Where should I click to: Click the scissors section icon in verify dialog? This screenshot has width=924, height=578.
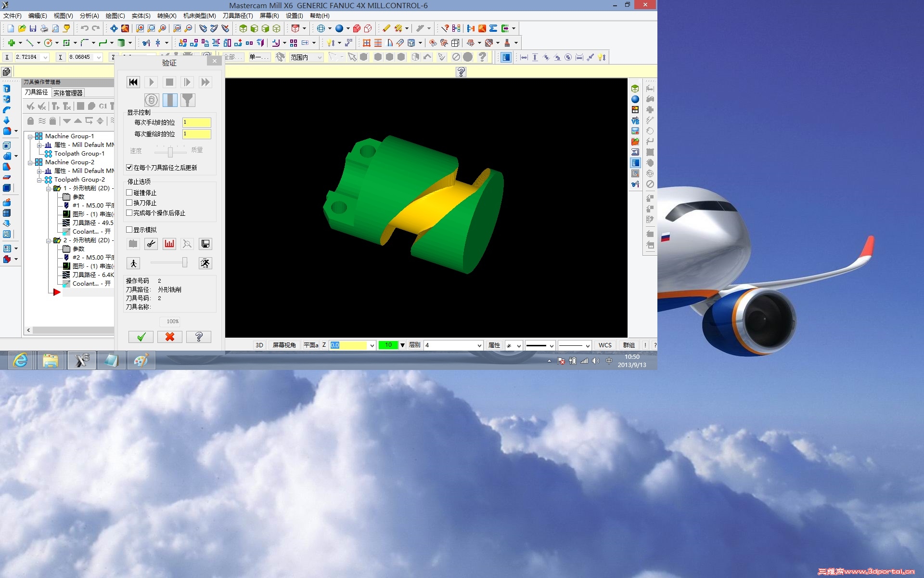[151, 244]
